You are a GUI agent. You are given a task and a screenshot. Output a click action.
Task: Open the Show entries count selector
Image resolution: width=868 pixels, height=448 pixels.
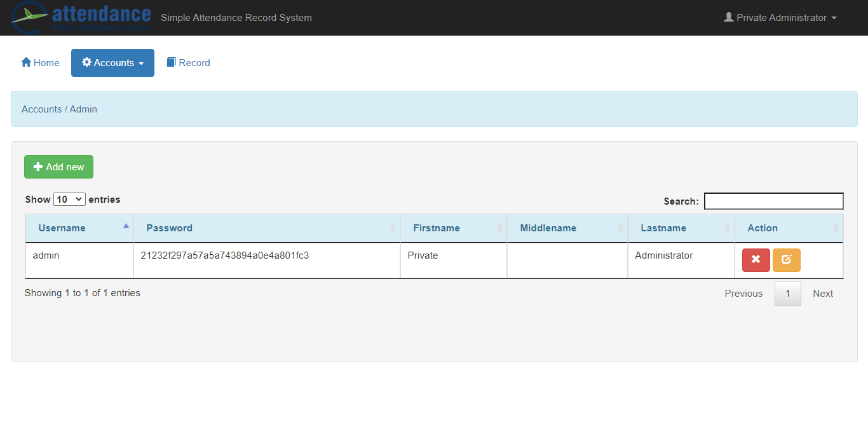click(69, 199)
